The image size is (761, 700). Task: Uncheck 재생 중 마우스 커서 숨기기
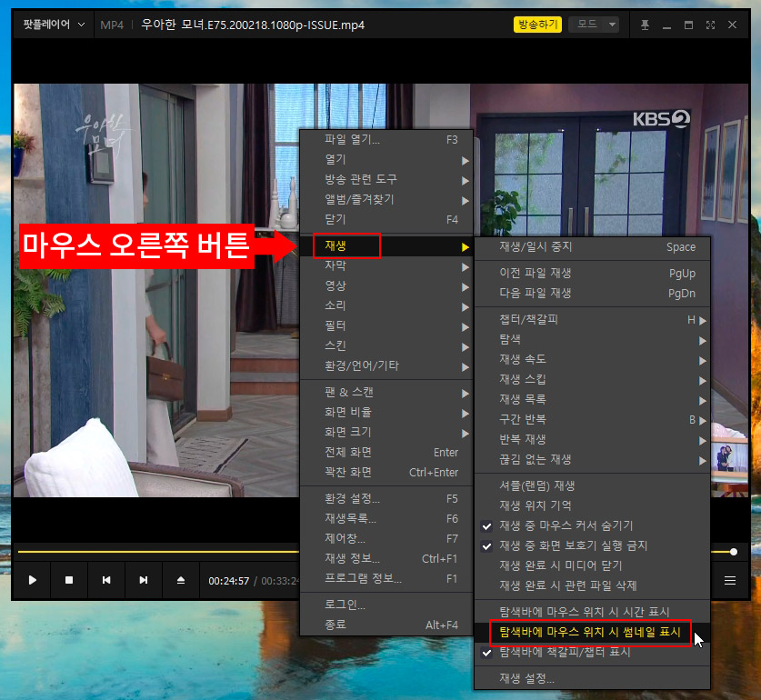click(x=592, y=525)
